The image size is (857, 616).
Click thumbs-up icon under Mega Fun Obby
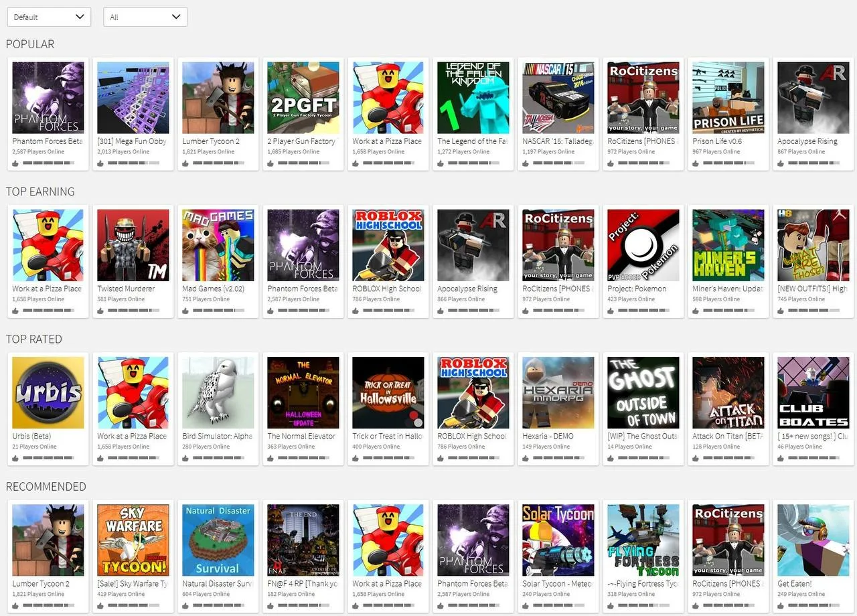pyautogui.click(x=100, y=163)
